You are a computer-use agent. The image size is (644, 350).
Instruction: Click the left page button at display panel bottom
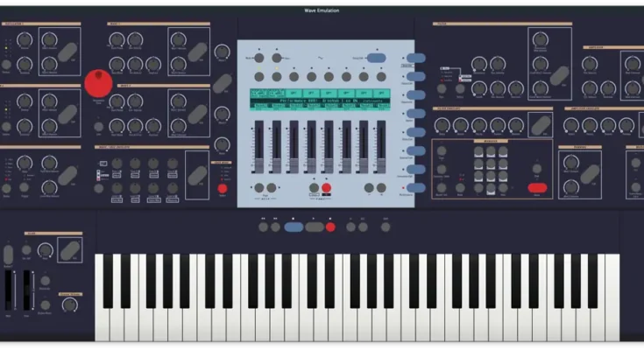tap(259, 188)
